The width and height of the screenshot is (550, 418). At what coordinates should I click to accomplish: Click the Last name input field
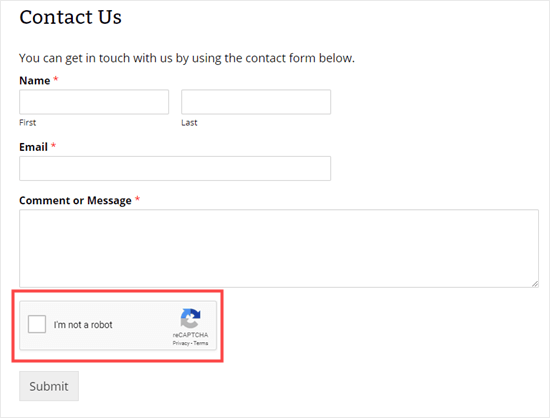[256, 102]
